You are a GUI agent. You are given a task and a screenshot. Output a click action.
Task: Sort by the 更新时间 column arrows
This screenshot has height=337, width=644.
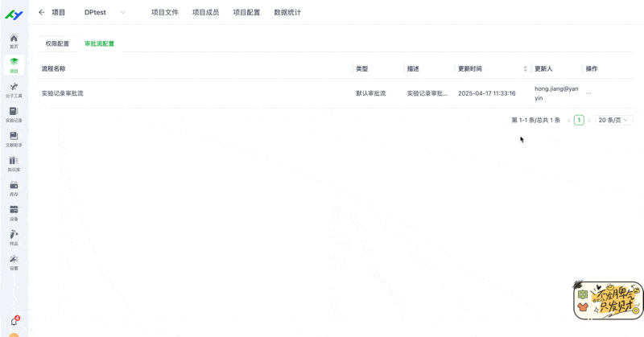click(526, 68)
